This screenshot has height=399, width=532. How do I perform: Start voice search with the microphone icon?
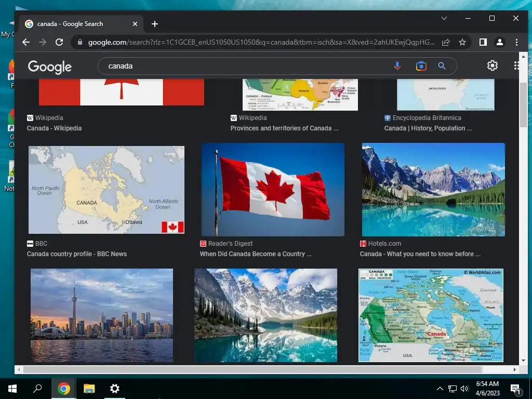pyautogui.click(x=397, y=66)
